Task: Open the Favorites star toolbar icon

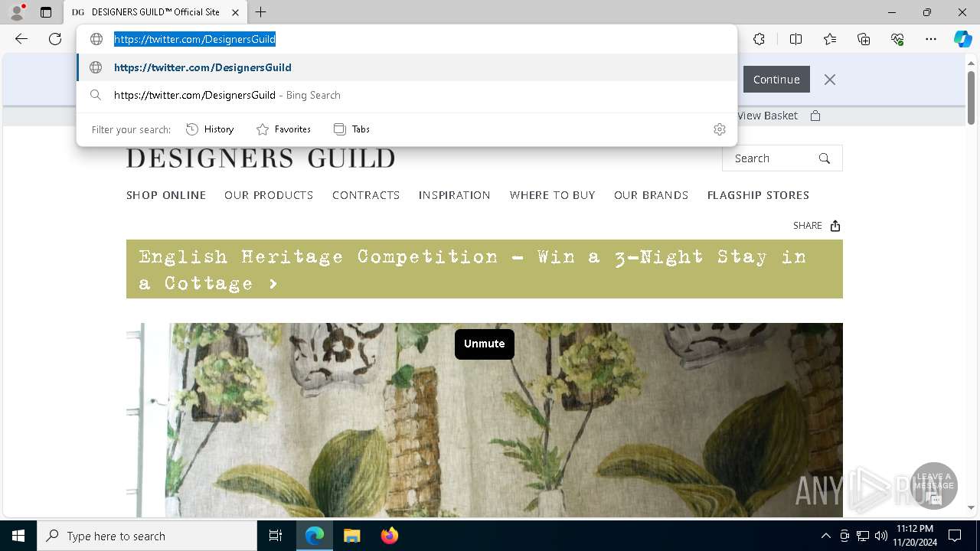Action: tap(830, 39)
